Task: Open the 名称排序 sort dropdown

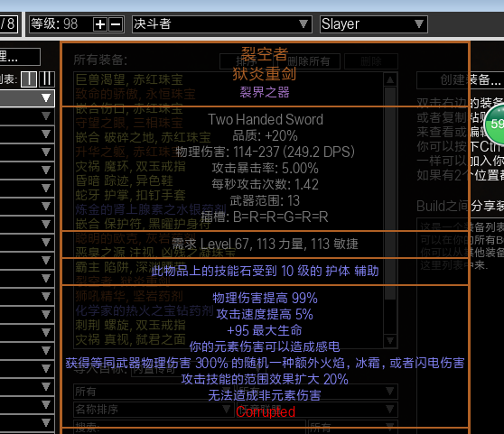Action: click(x=154, y=410)
